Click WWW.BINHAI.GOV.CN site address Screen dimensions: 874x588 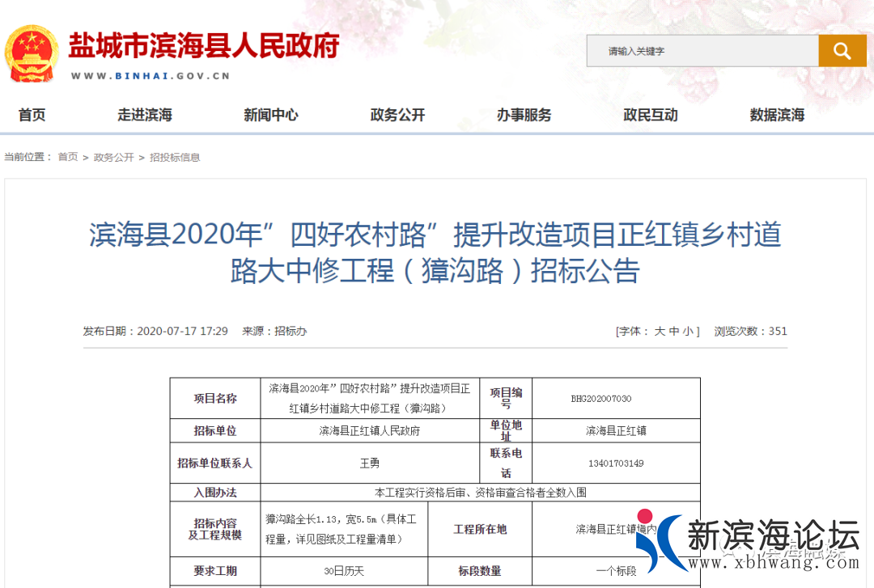[x=151, y=77]
